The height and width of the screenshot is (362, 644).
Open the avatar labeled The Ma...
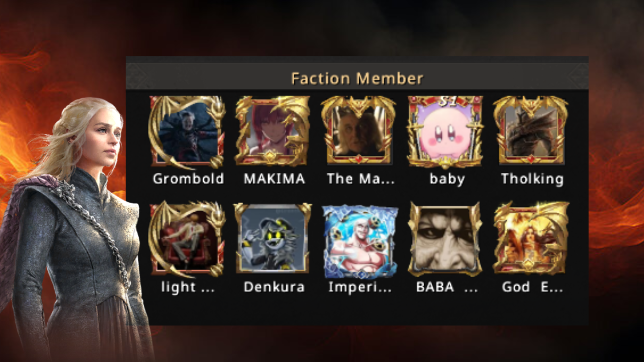coord(359,131)
